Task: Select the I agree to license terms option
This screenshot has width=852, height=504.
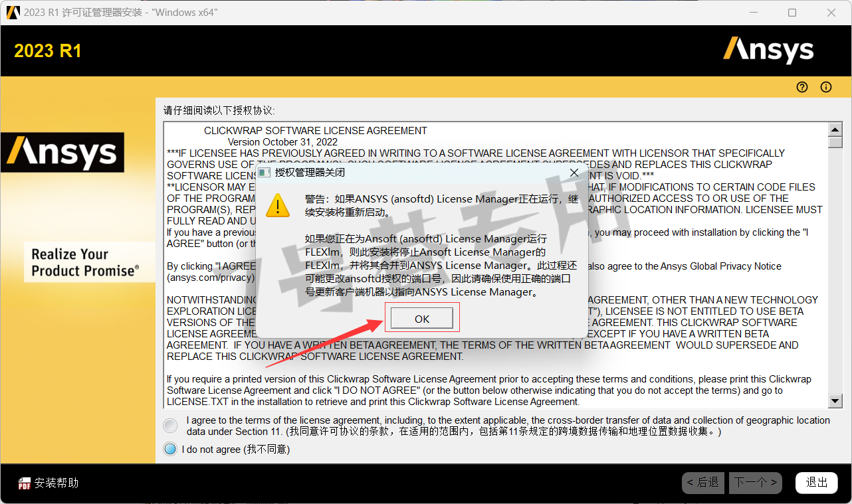Action: click(171, 426)
